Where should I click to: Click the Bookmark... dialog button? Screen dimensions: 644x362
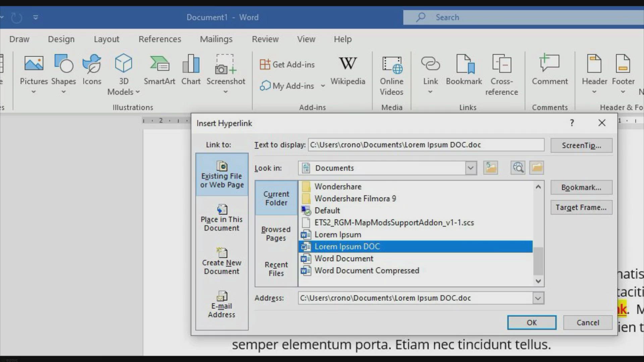pos(581,187)
